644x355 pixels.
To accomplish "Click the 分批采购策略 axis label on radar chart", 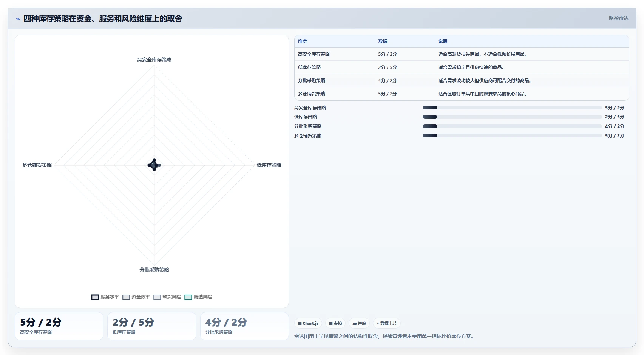I will click(x=154, y=270).
